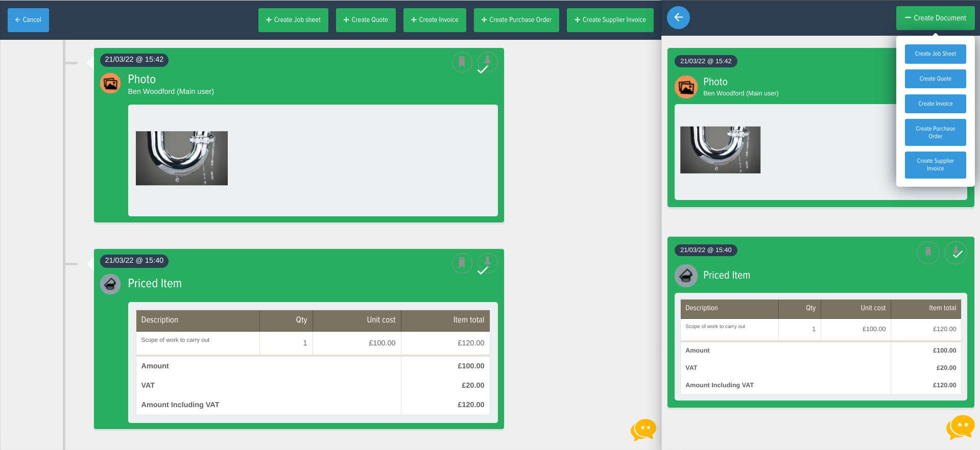980x450 pixels.
Task: Select Create Job Sheet in the dropdown menu
Action: pyautogui.click(x=935, y=54)
